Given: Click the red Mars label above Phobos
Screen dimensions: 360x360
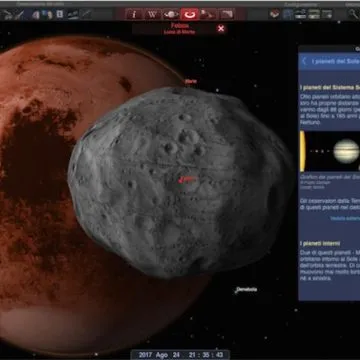Looking at the screenshot, I should point(191,81).
